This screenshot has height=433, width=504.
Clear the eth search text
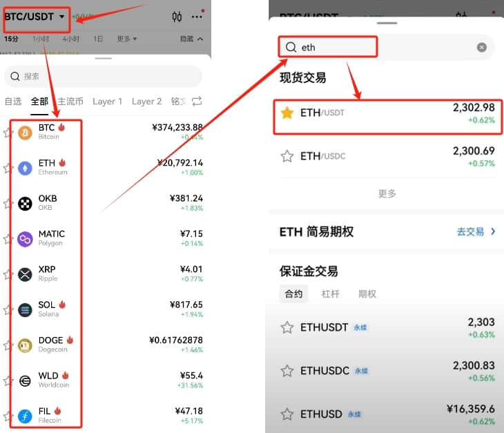point(481,47)
